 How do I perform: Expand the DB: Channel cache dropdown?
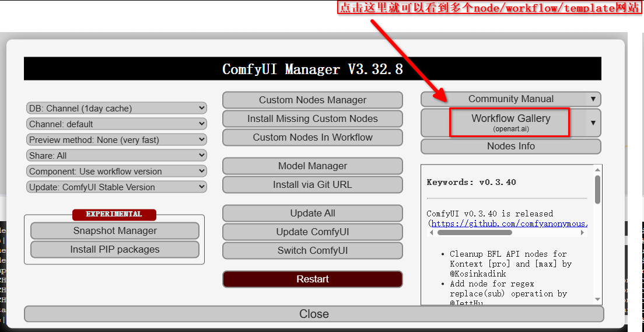[117, 108]
